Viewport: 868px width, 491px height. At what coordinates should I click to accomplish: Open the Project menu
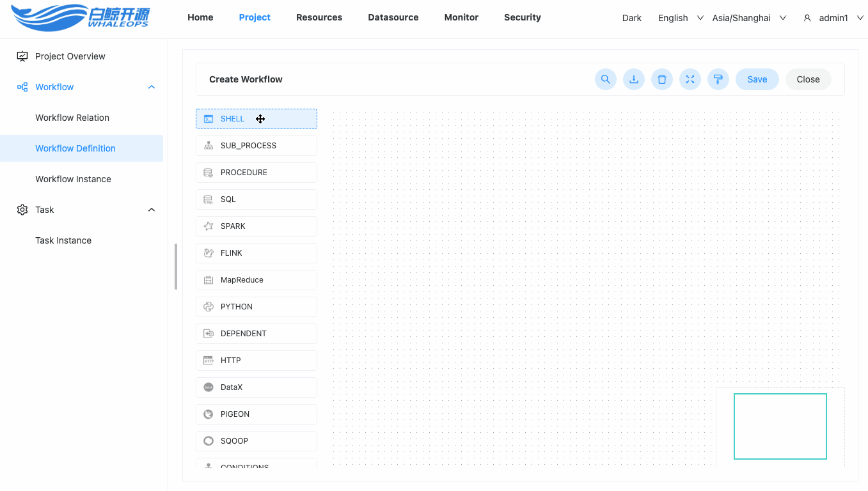pos(255,17)
